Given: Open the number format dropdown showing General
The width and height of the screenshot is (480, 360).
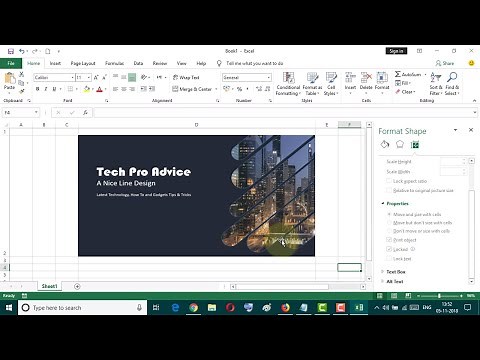Looking at the screenshot, I should (x=269, y=77).
